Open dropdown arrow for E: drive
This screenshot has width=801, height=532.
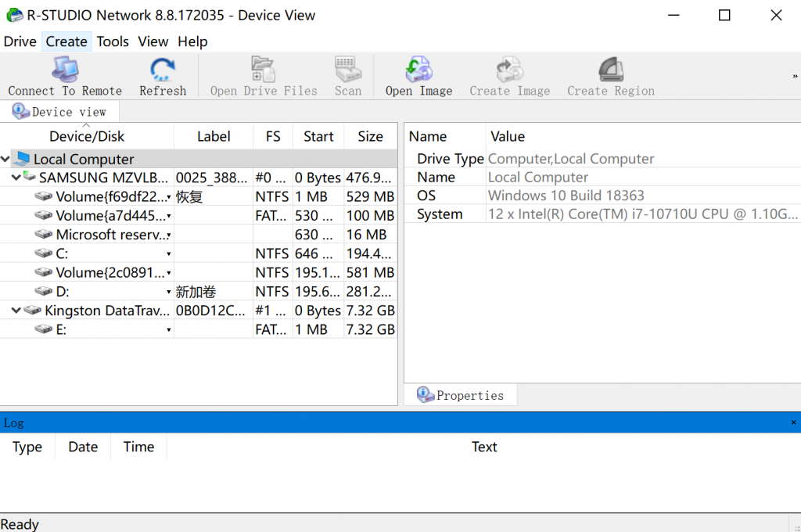(x=169, y=329)
